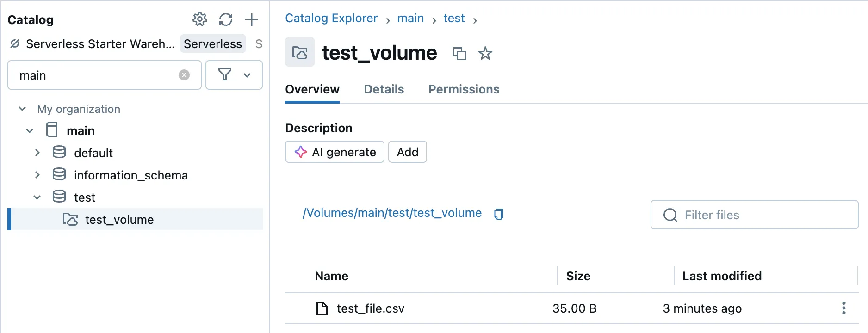
Task: Click the test_file.csv file icon
Action: pyautogui.click(x=322, y=308)
